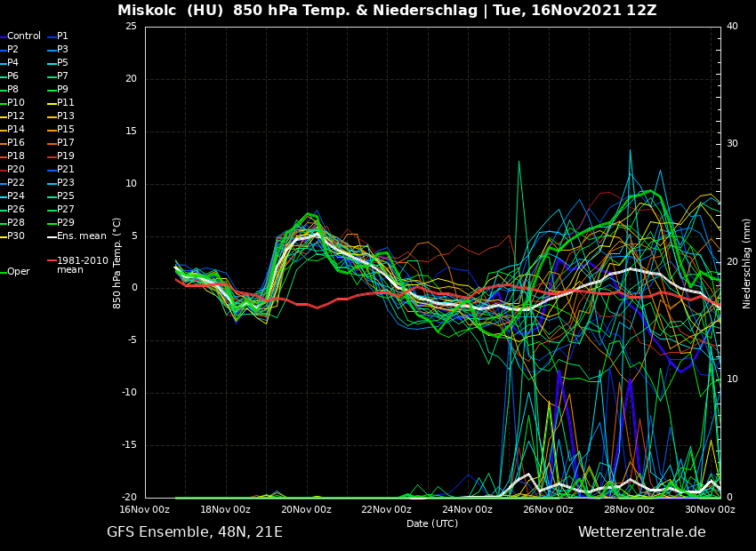This screenshot has width=756, height=551.
Task: Click the GFS Ensemble, 48N, 21E caption
Action: coord(195,532)
